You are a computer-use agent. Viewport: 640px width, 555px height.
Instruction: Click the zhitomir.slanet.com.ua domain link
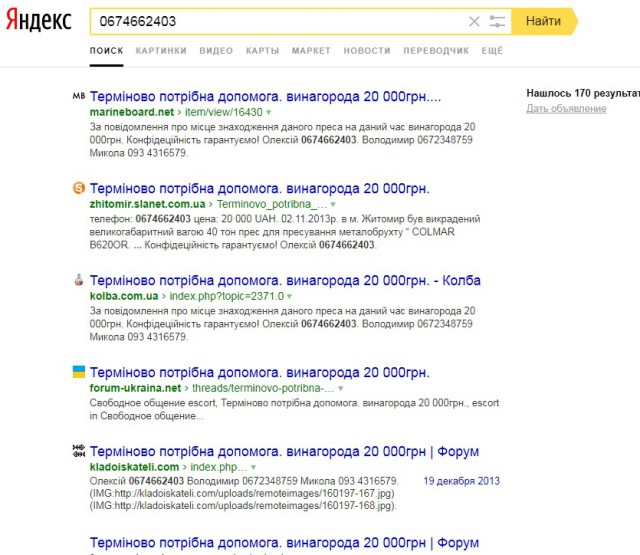pyautogui.click(x=147, y=204)
